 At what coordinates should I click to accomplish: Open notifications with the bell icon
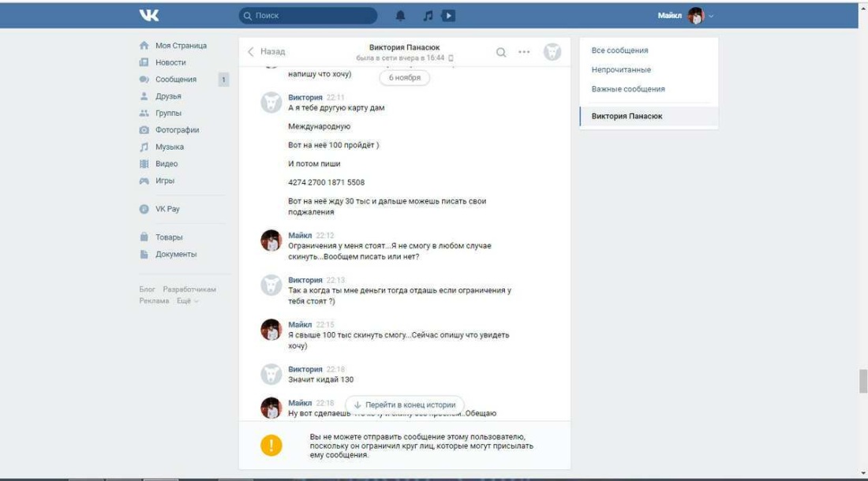click(399, 13)
